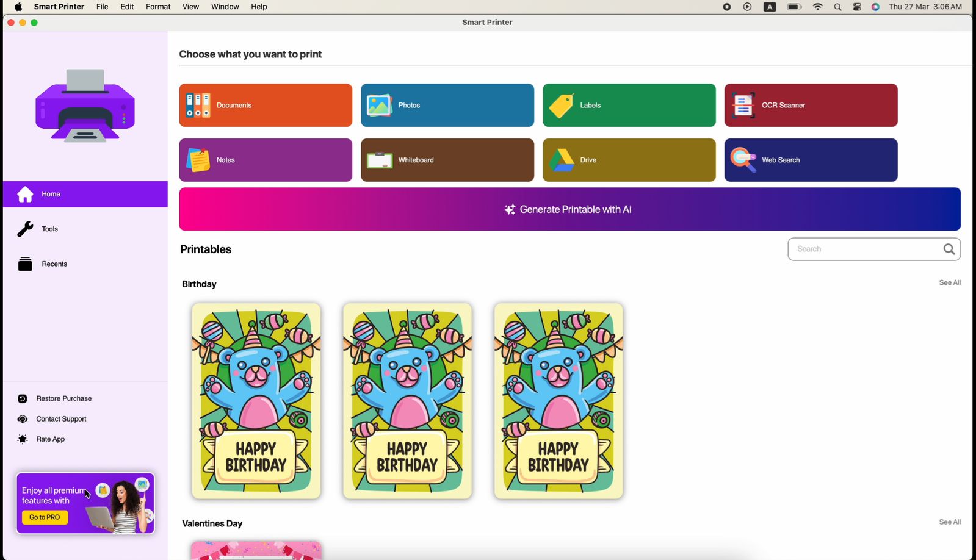Choose the Whiteboard tile

click(447, 160)
